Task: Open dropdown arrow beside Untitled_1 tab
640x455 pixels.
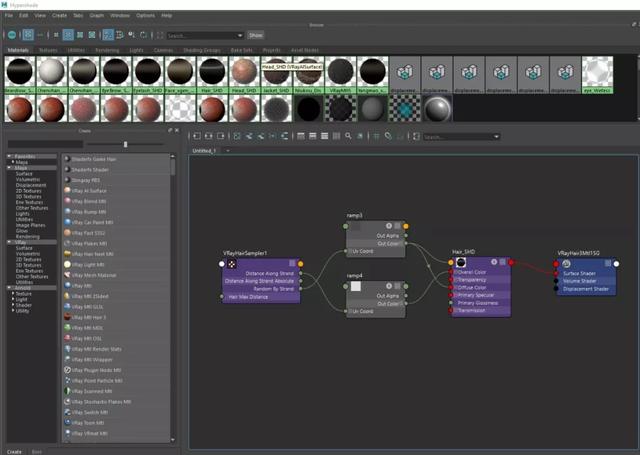Action: (228, 151)
